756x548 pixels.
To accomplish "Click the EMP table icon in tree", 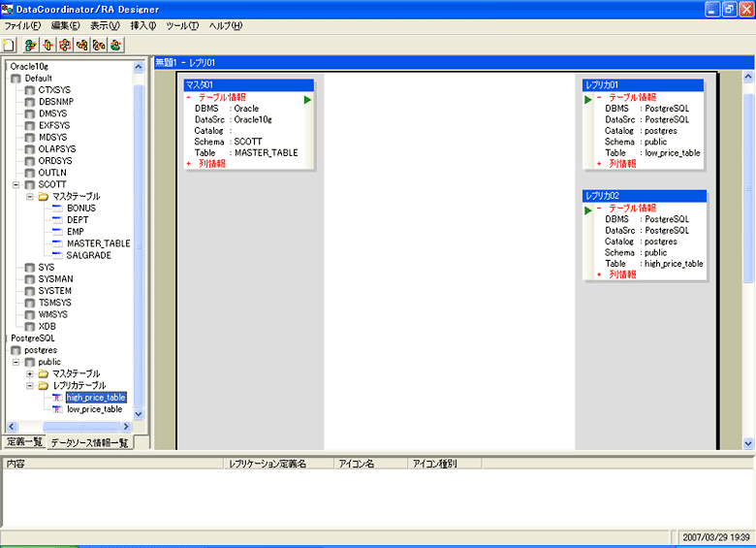I will pos(57,232).
